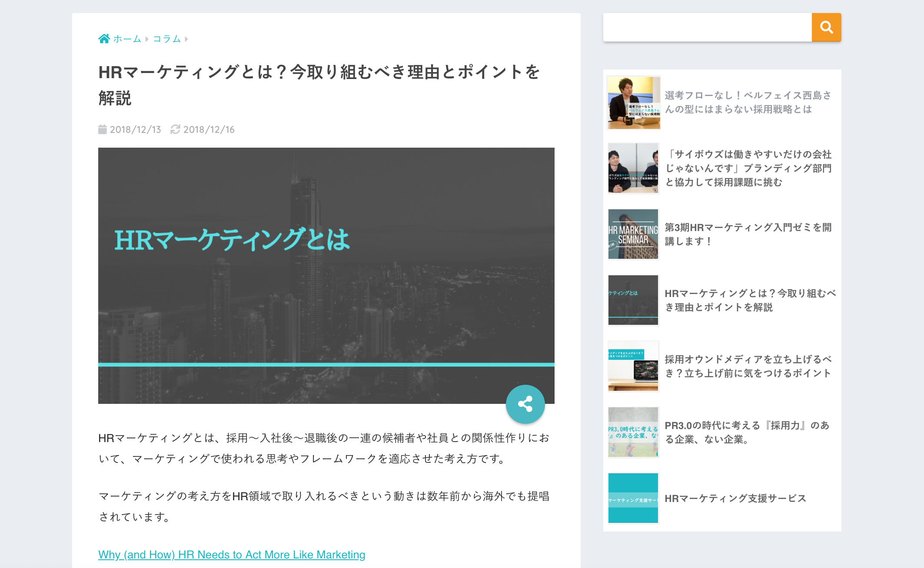Screen dimensions: 924x568
Task: Click the home icon in breadcrumb
Action: pos(104,39)
